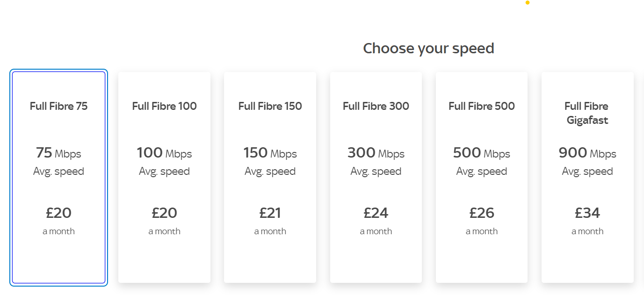Click the Choose your speed heading

pos(428,48)
